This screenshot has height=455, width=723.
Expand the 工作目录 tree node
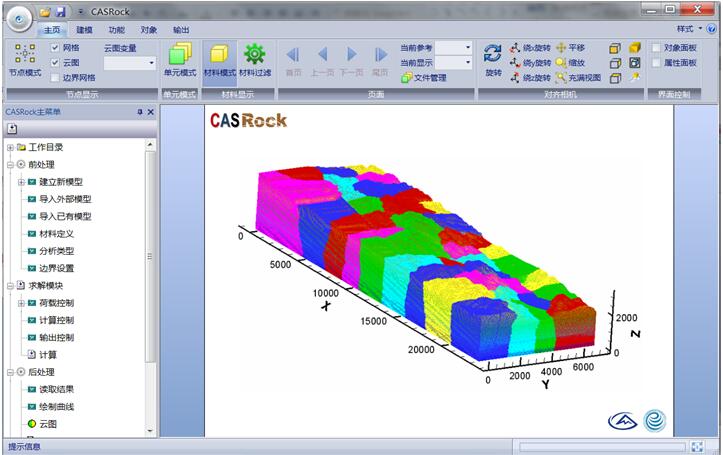10,147
